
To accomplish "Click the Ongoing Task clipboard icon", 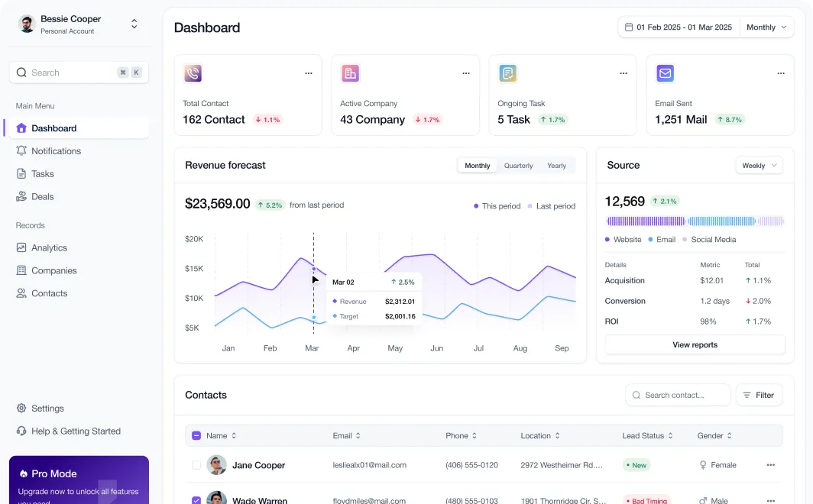I will pos(507,73).
